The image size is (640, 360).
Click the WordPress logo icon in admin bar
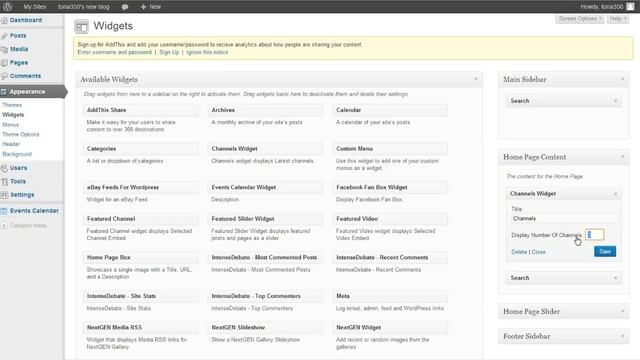(x=7, y=7)
